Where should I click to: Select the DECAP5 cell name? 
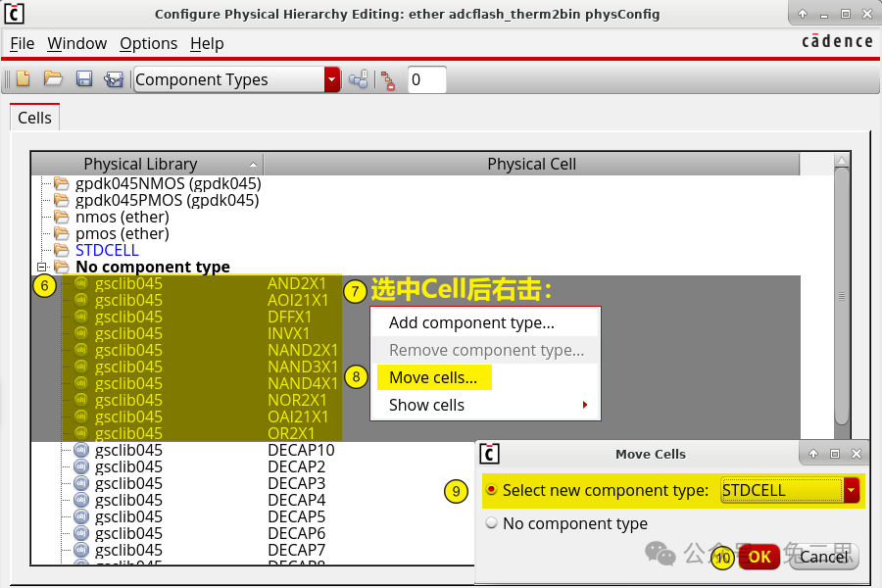(x=296, y=516)
